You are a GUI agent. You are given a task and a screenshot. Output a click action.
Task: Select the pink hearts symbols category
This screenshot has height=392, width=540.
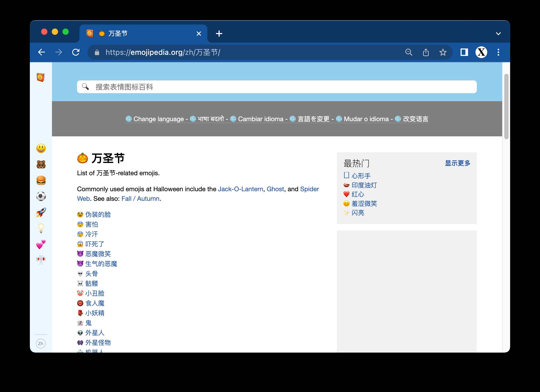41,244
